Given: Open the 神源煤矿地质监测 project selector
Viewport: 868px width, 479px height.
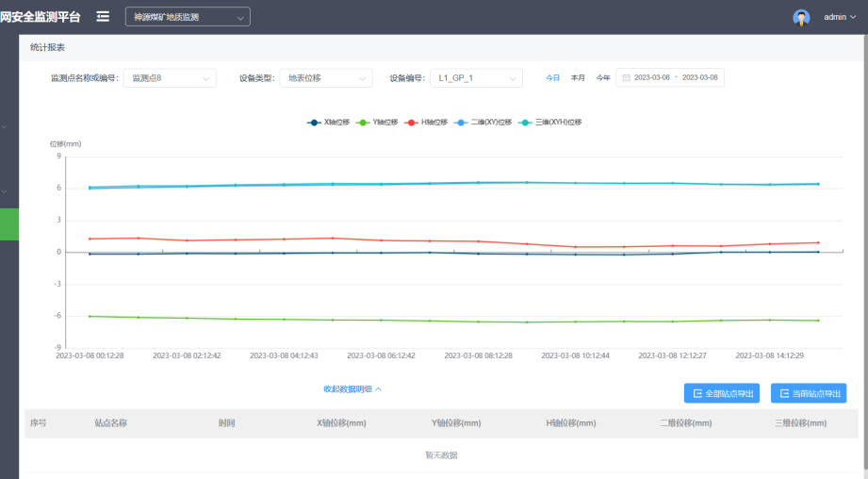Looking at the screenshot, I should [188, 17].
